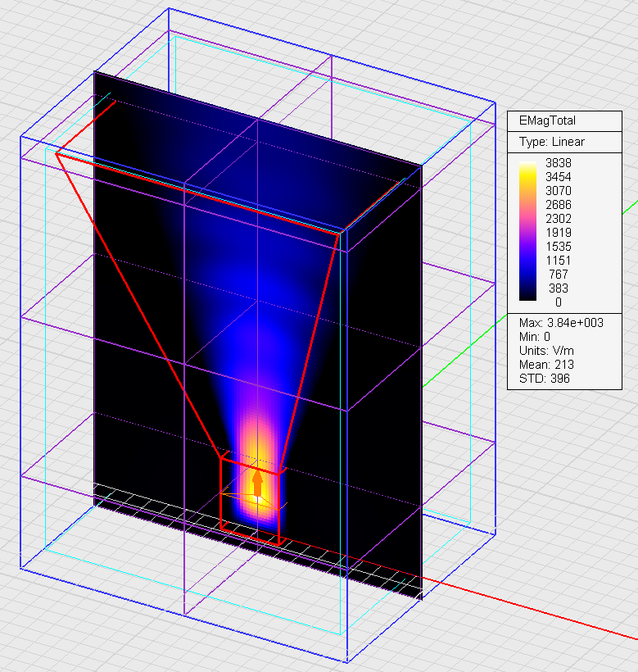The height and width of the screenshot is (672, 638).
Task: Click the Units: V/m text
Action: pos(545,351)
